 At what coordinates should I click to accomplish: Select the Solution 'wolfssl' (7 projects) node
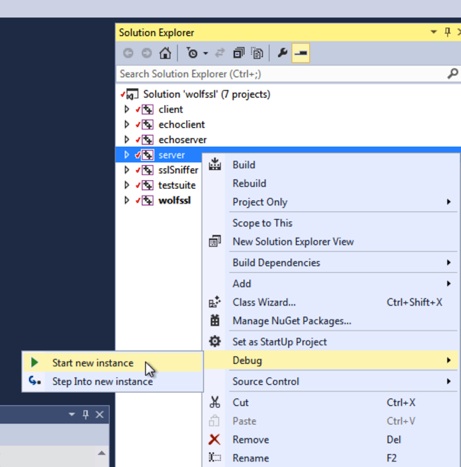coord(207,94)
